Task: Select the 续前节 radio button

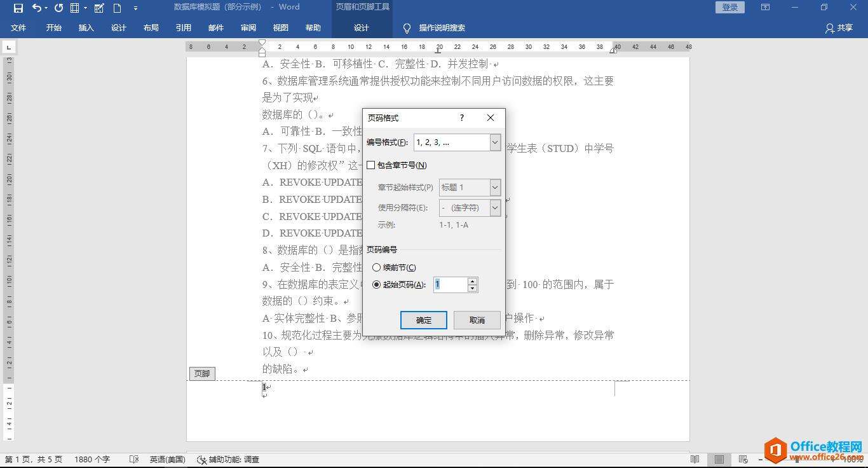Action: (x=377, y=268)
